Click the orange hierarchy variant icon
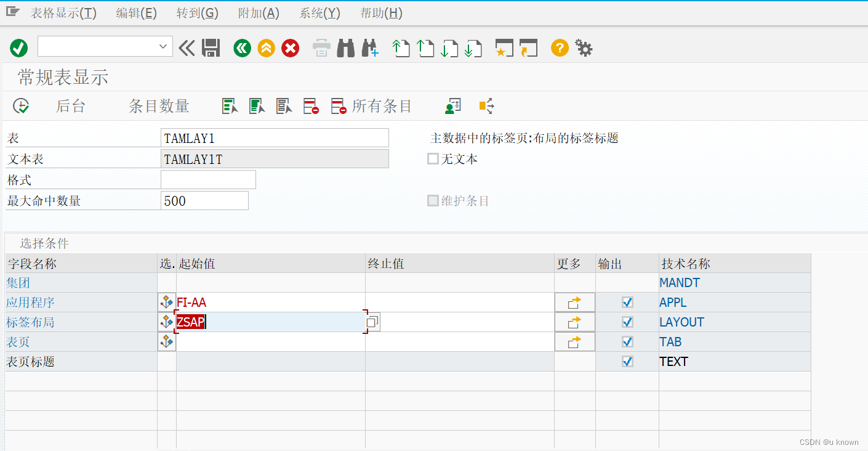 (x=486, y=106)
